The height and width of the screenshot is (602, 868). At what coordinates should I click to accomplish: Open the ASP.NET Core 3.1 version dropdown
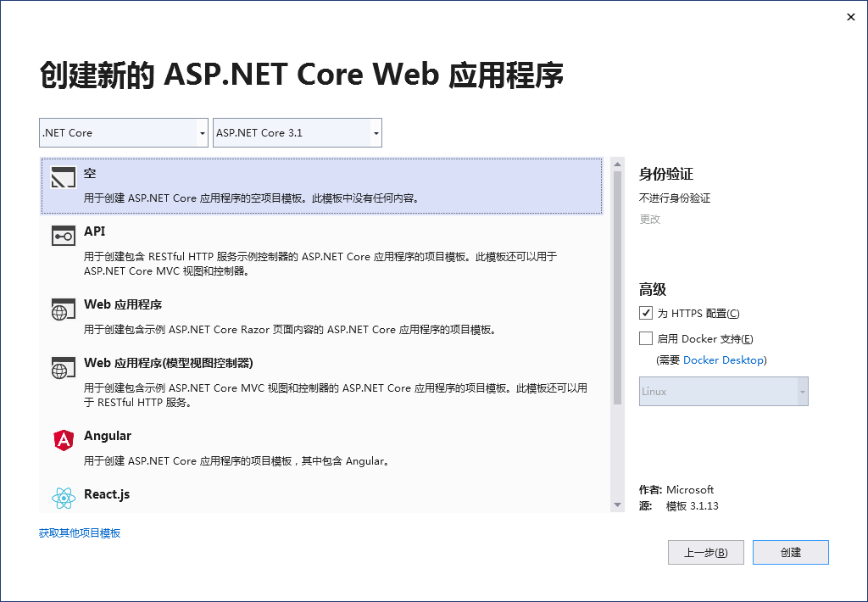click(x=298, y=133)
